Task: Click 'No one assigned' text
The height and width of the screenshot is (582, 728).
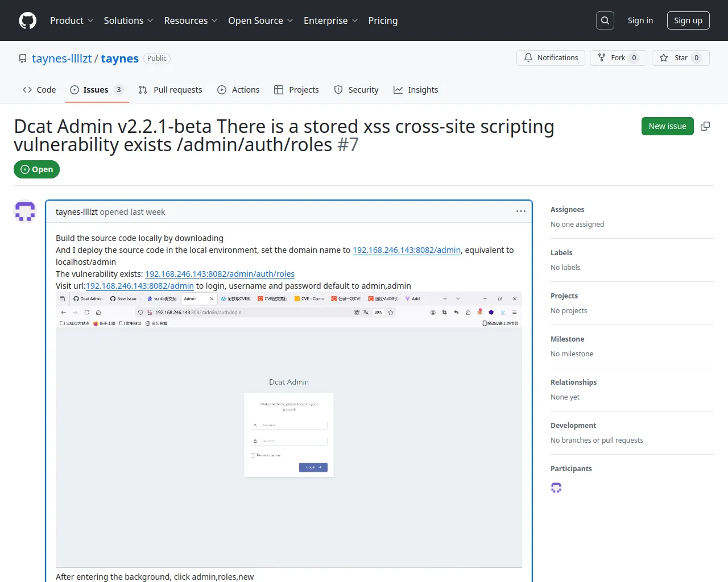Action: tap(577, 225)
